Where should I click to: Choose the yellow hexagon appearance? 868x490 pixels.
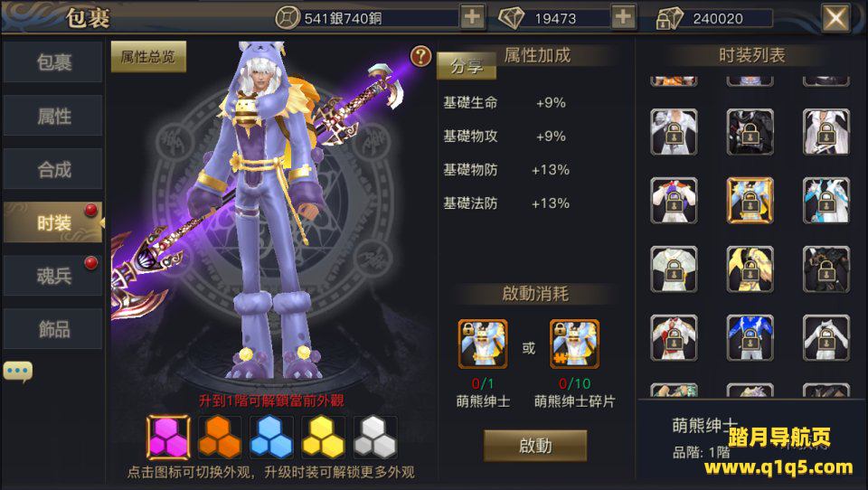click(323, 438)
